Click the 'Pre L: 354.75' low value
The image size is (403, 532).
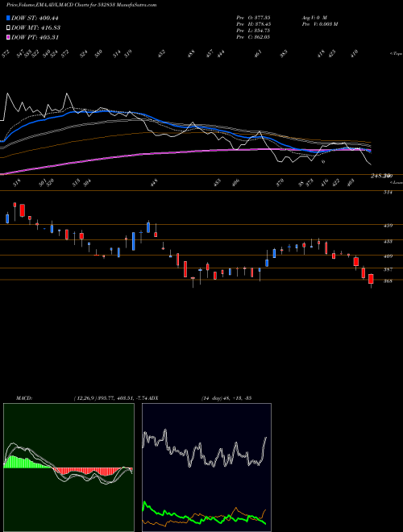click(x=253, y=30)
